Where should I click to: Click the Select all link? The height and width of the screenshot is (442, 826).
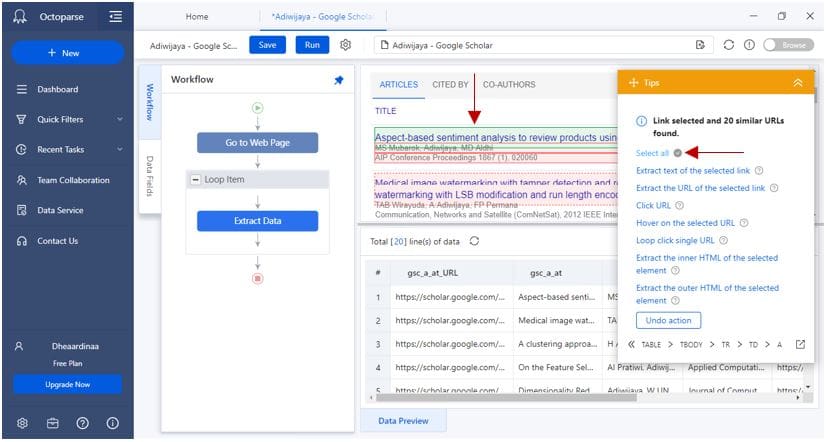coord(652,153)
